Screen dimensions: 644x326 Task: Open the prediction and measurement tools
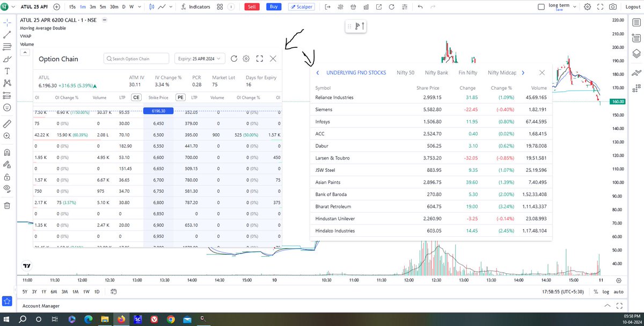[x=7, y=95]
